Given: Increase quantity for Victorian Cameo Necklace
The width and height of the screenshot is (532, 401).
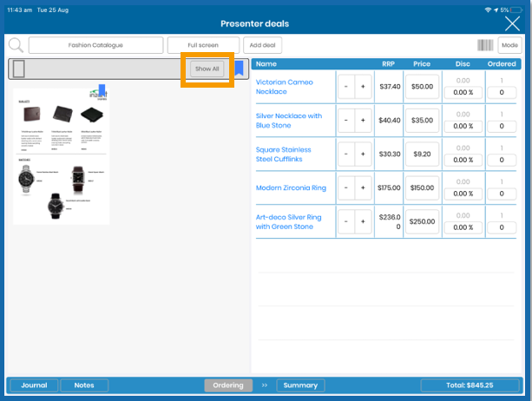Looking at the screenshot, I should click(363, 87).
